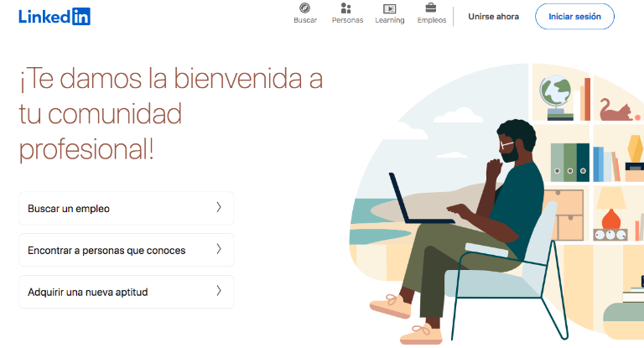Open Encontrar a personas que conoces

tap(127, 250)
